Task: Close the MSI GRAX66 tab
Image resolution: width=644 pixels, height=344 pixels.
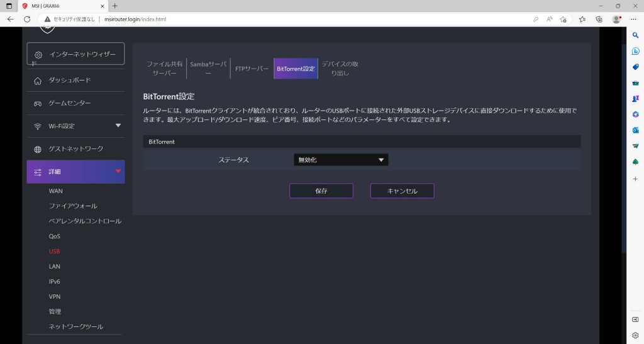Action: tap(103, 6)
